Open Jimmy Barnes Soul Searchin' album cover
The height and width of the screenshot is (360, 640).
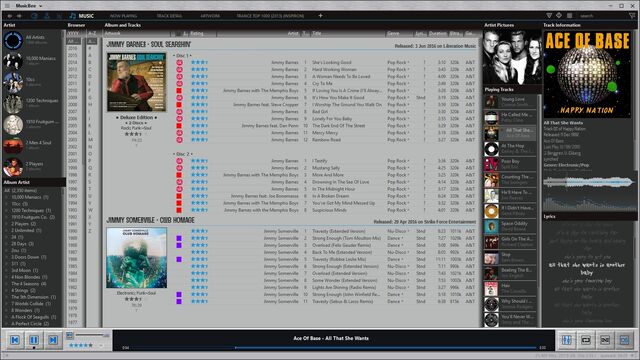(x=136, y=82)
